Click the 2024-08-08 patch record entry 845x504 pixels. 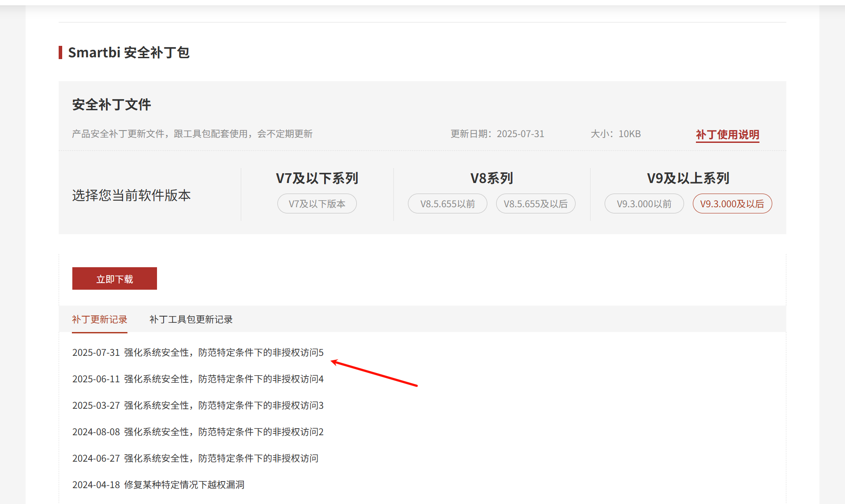point(198,432)
